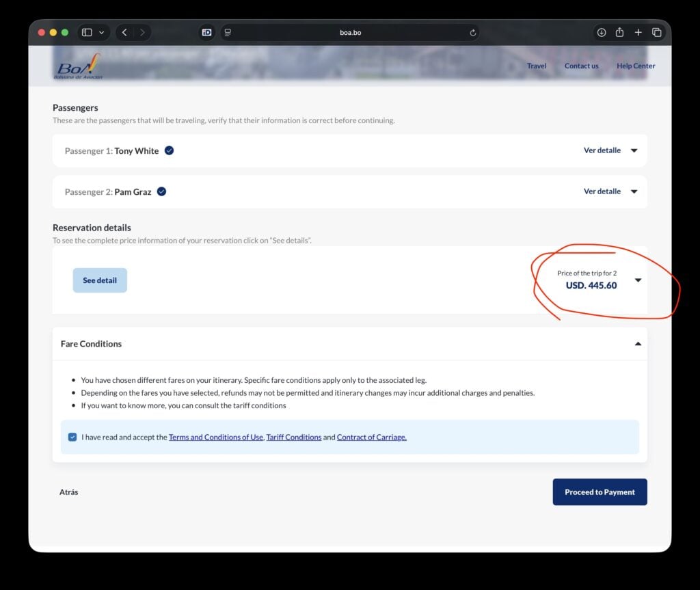Click the Proceed to Payment button

click(600, 492)
